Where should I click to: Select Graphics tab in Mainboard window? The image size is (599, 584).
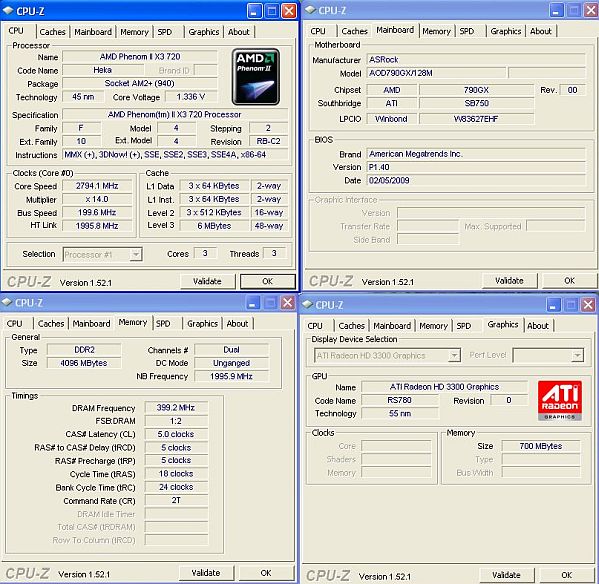pos(506,31)
